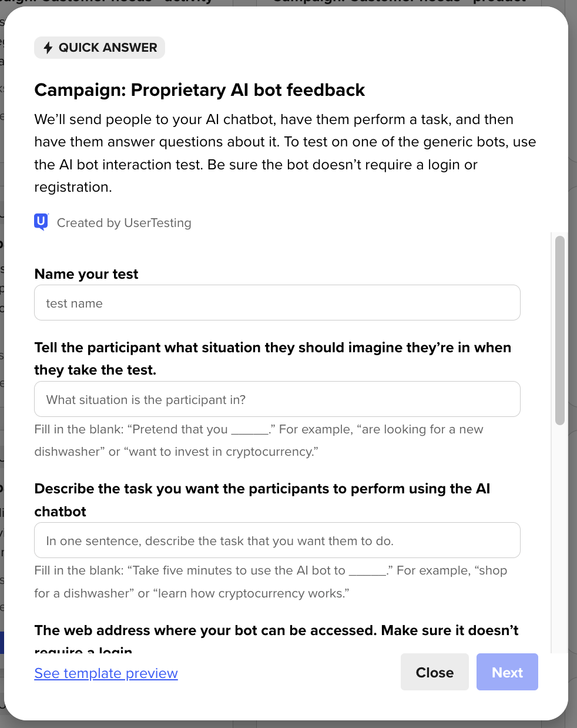
Task: Click the QUICK ANSWER badge label
Action: pyautogui.click(x=108, y=48)
